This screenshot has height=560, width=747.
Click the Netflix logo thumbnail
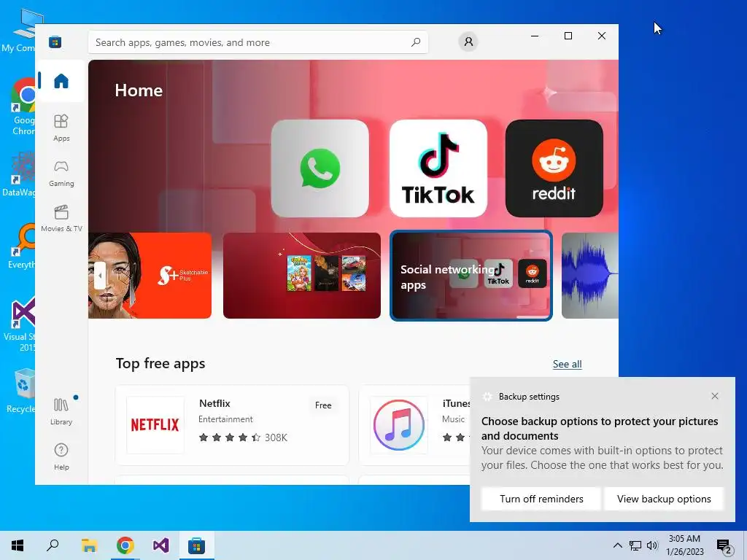(155, 425)
